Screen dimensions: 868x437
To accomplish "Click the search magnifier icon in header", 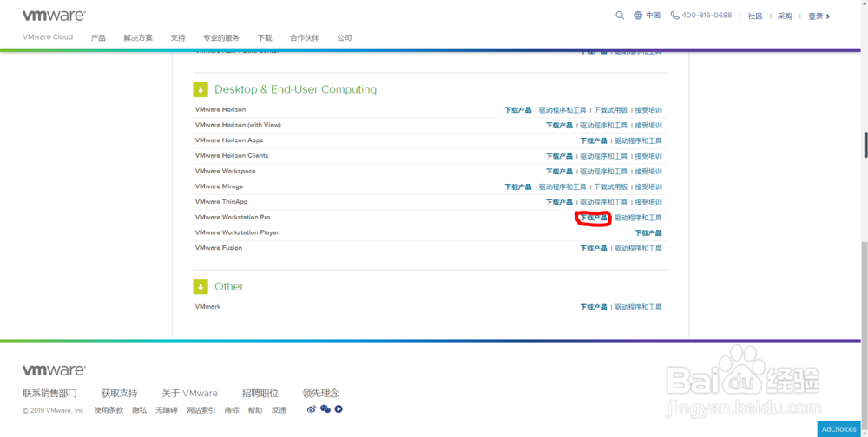I will click(x=620, y=16).
